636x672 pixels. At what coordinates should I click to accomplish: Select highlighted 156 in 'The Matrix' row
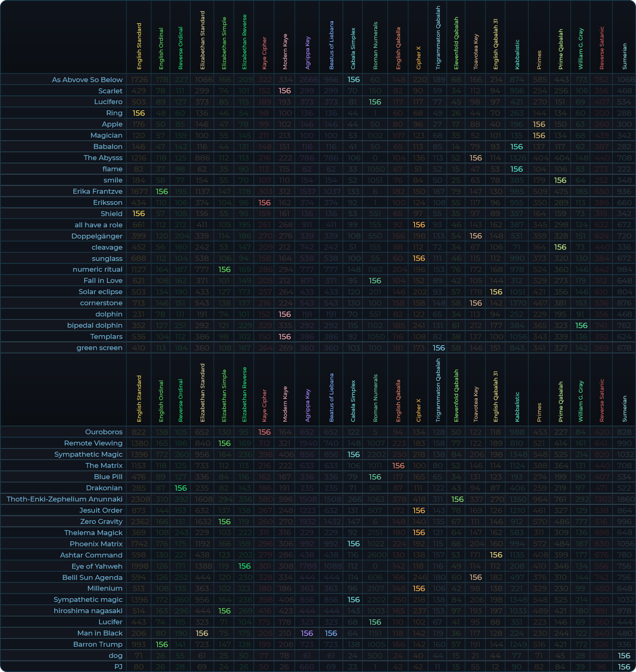pos(398,466)
